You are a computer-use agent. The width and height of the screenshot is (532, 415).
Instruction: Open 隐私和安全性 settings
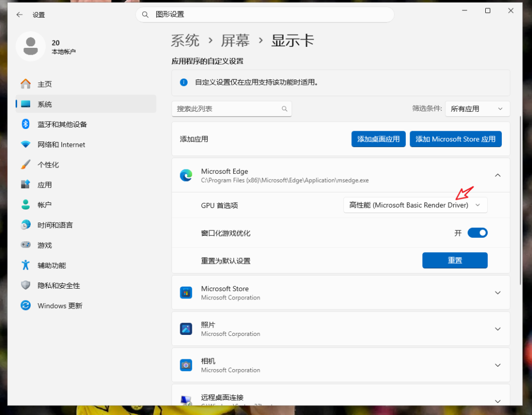(86, 286)
